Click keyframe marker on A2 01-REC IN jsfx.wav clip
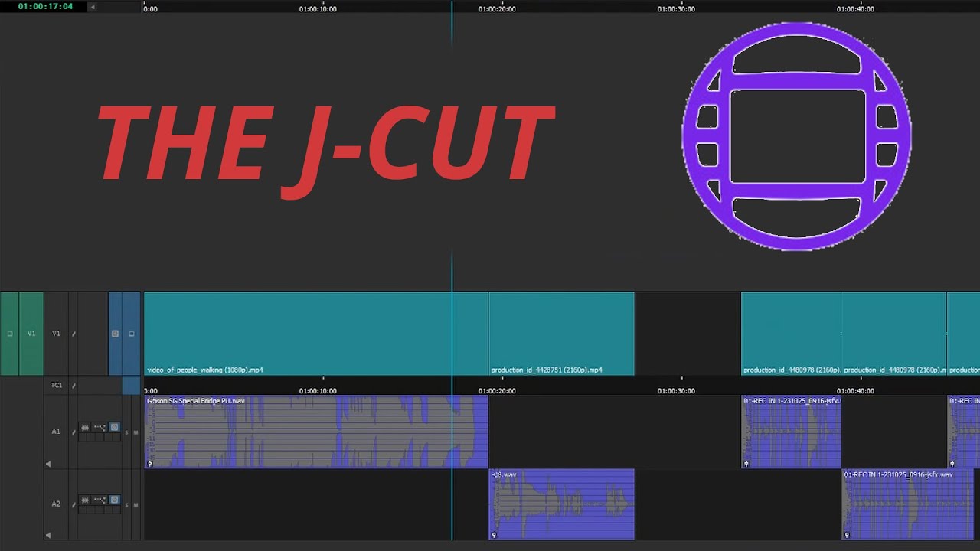This screenshot has height=551, width=980. tap(847, 535)
